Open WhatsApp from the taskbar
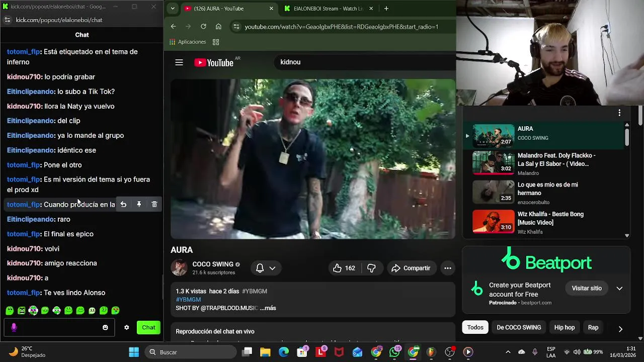Image resolution: width=644 pixels, height=362 pixels. tap(395, 352)
